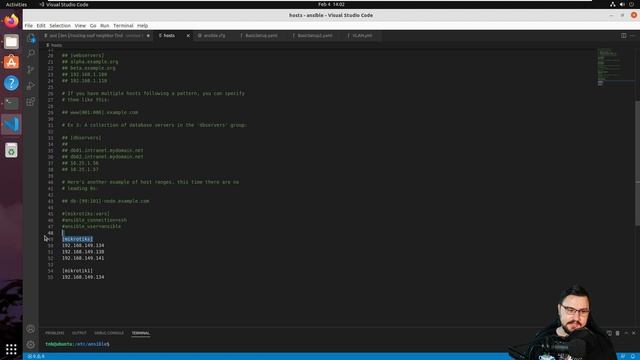Show Applications grid in the dock
The height and width of the screenshot is (360, 640).
click(11, 349)
